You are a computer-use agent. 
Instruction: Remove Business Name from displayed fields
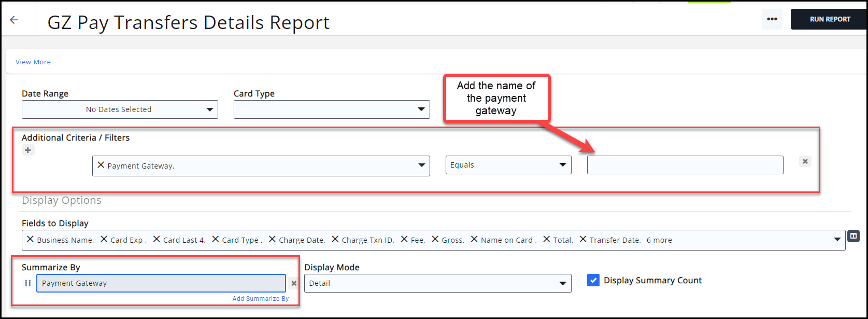click(30, 240)
